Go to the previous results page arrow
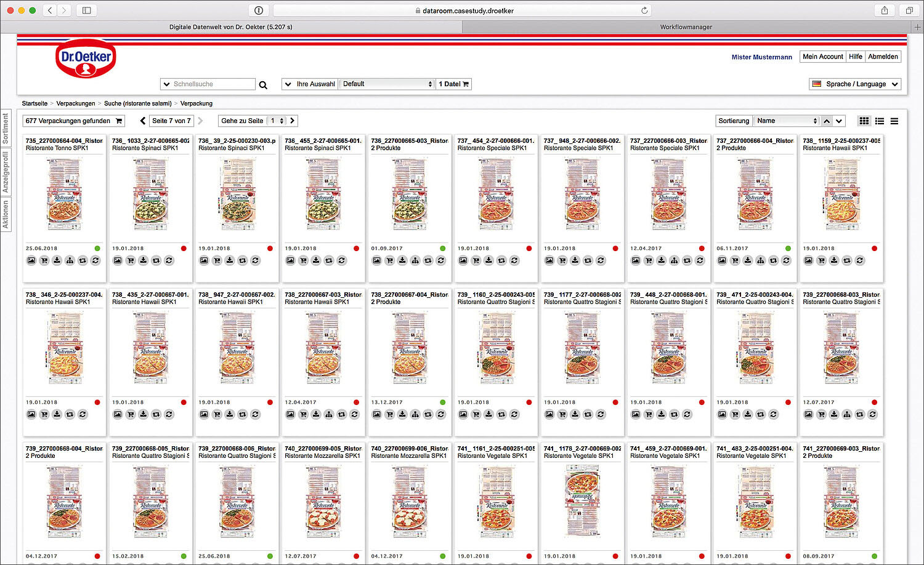This screenshot has width=924, height=565. tap(143, 121)
